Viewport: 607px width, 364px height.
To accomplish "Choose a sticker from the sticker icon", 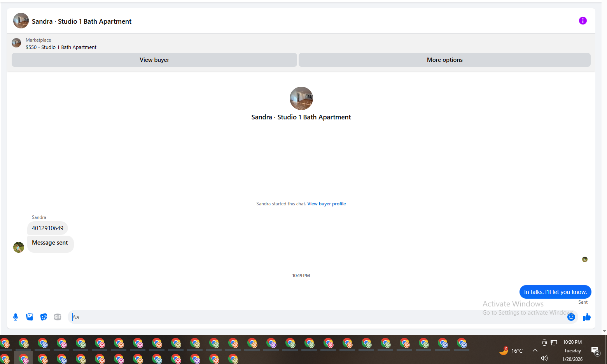I will pos(44,317).
